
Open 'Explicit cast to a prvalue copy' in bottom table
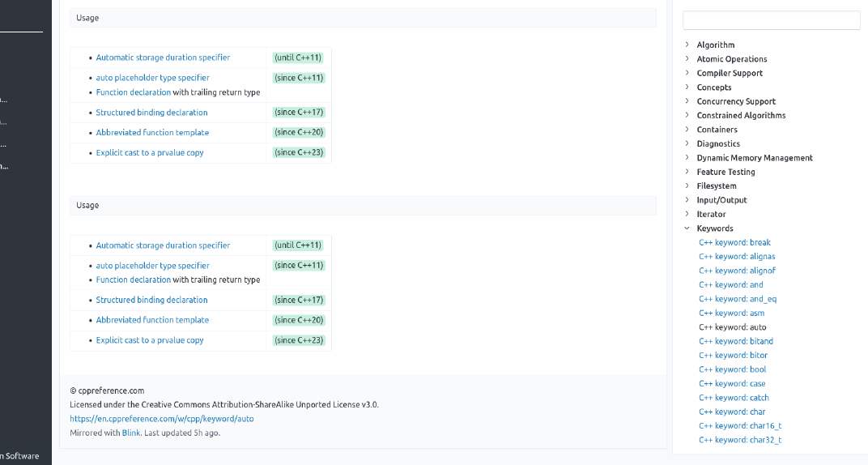150,340
